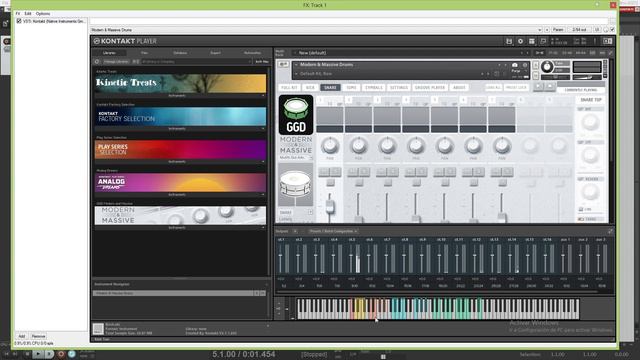Enable the VSTi Kontakt checkbox in FX list

19,21
